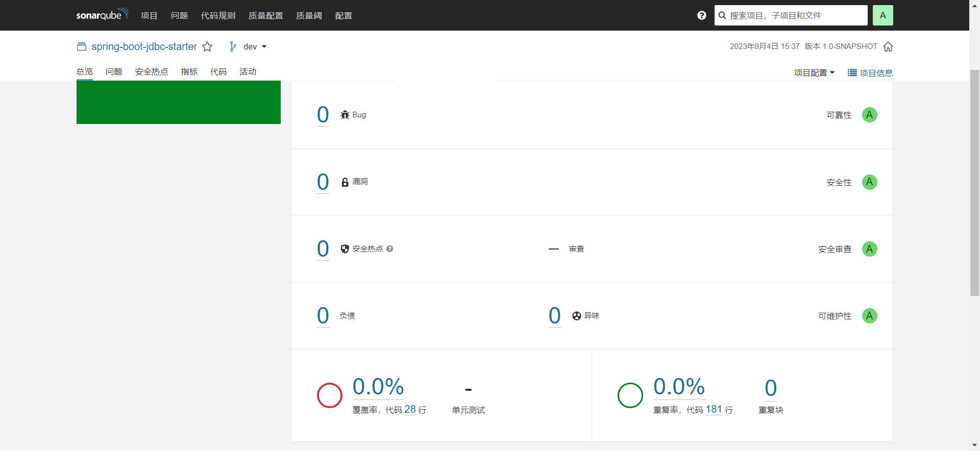Open the 181 duplicated lines link
Viewport: 980px width, 451px height.
pyautogui.click(x=714, y=409)
